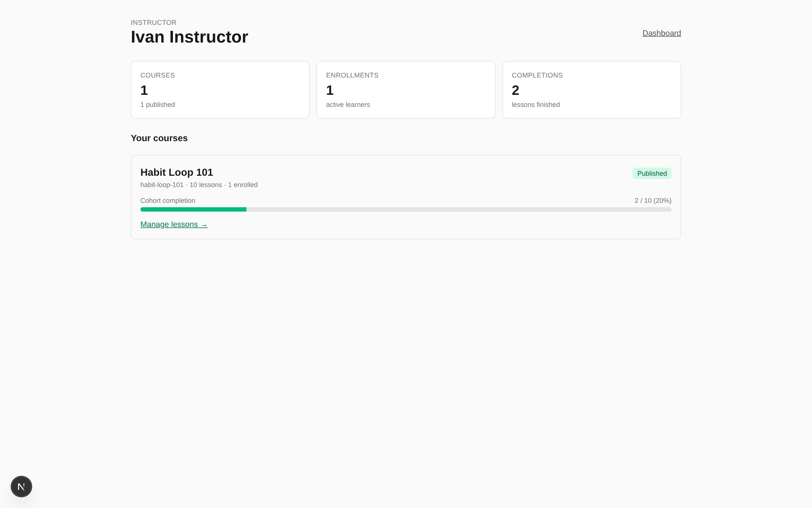Viewport: 812px width, 508px height.
Task: Click the cohort completion progress bar
Action: pos(406,209)
